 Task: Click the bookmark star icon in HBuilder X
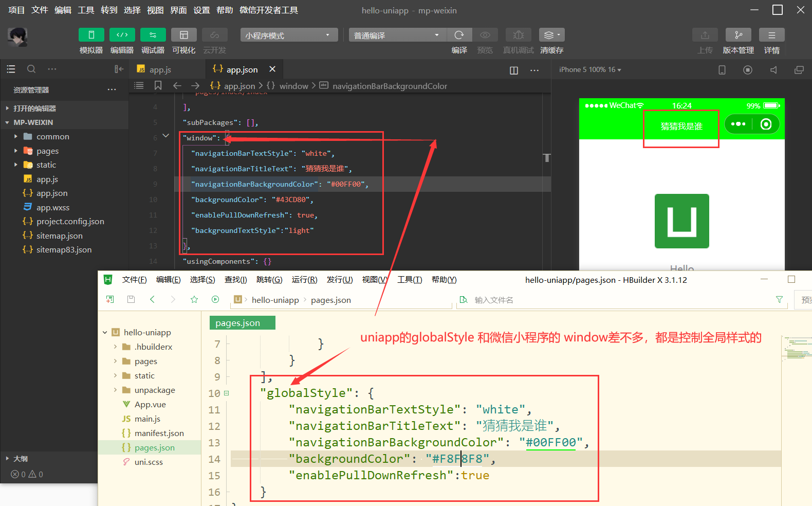(x=194, y=299)
